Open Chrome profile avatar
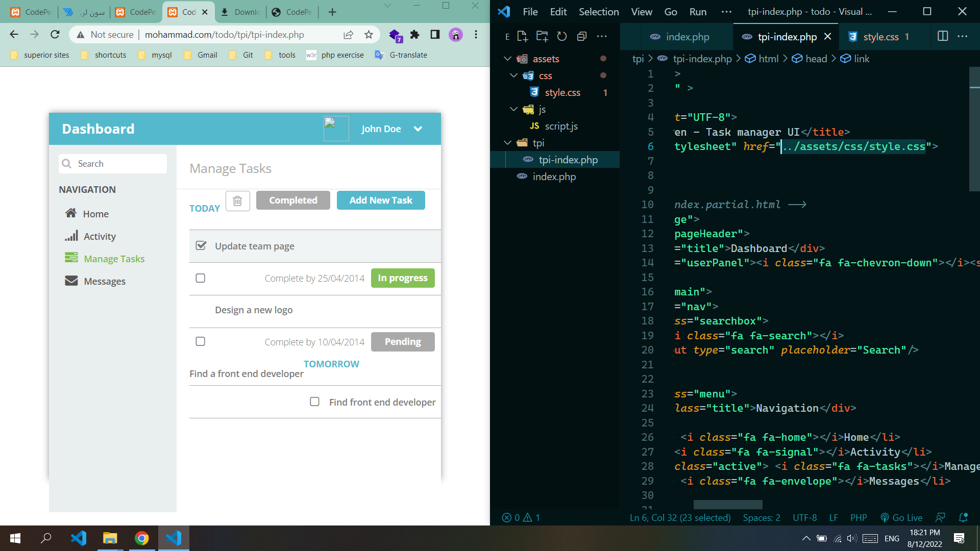980x551 pixels. pos(455,35)
